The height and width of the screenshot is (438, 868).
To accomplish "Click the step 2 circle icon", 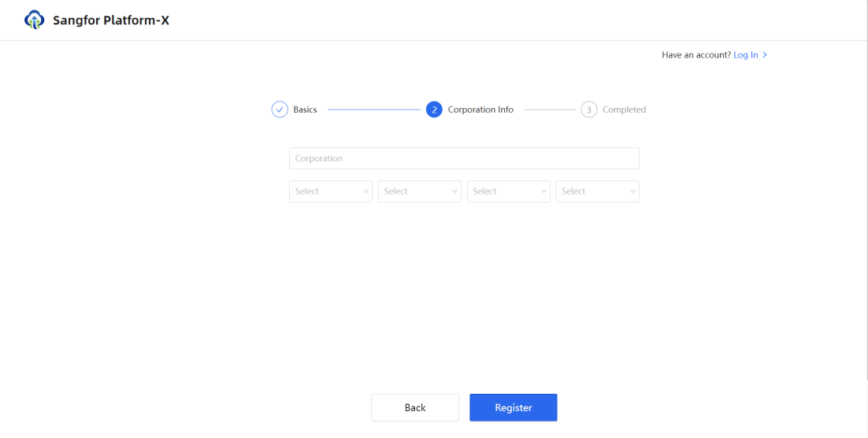I will (x=434, y=109).
